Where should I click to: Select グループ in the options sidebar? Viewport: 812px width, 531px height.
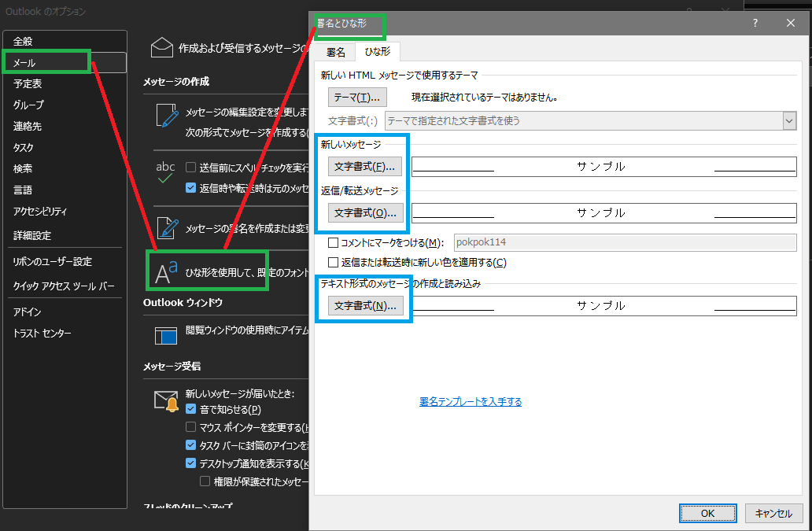click(65, 105)
